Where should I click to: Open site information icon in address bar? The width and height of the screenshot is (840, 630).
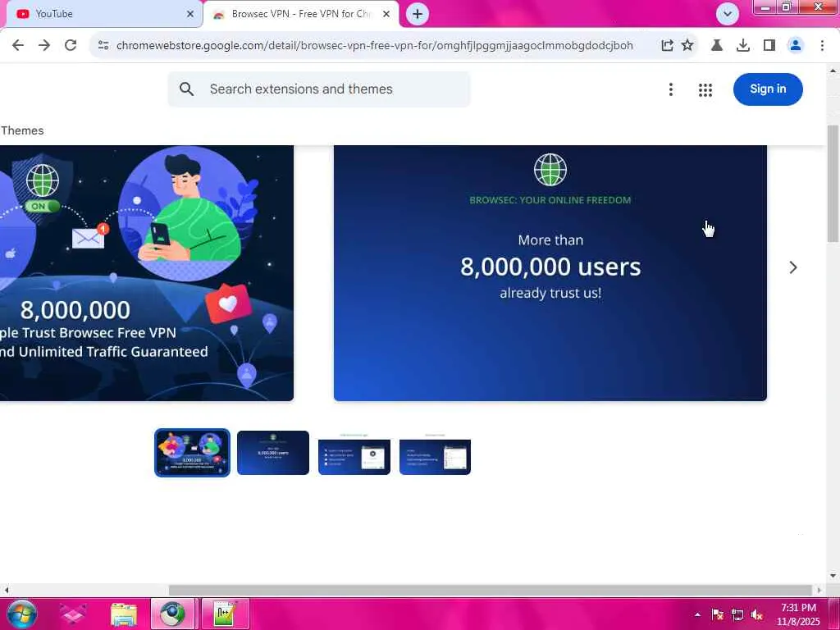tap(103, 46)
